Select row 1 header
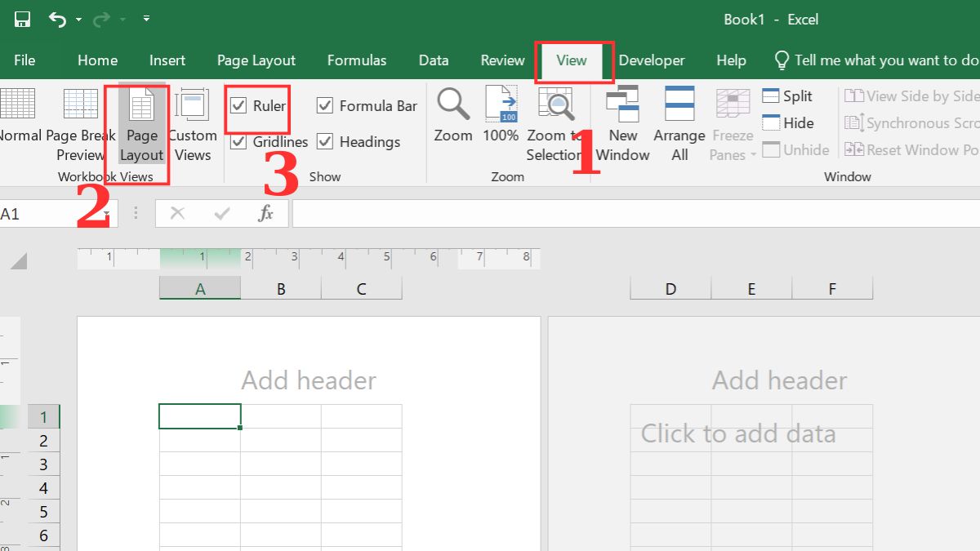 coord(44,417)
